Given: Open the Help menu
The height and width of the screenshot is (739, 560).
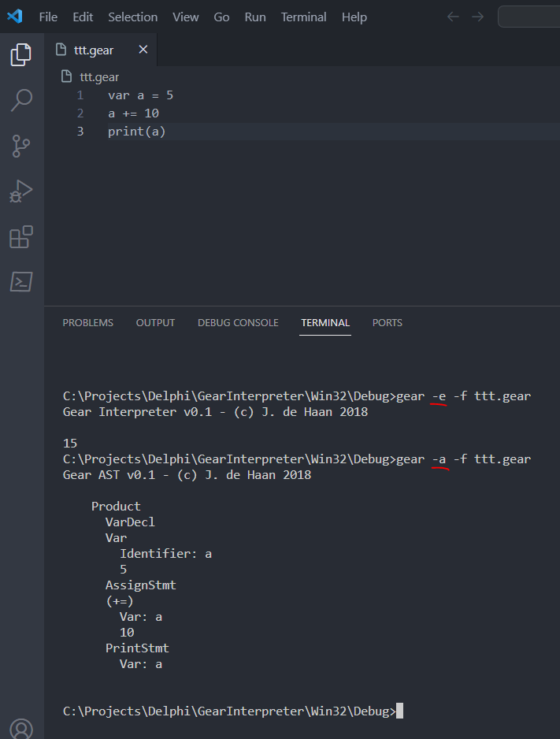Looking at the screenshot, I should (x=354, y=17).
